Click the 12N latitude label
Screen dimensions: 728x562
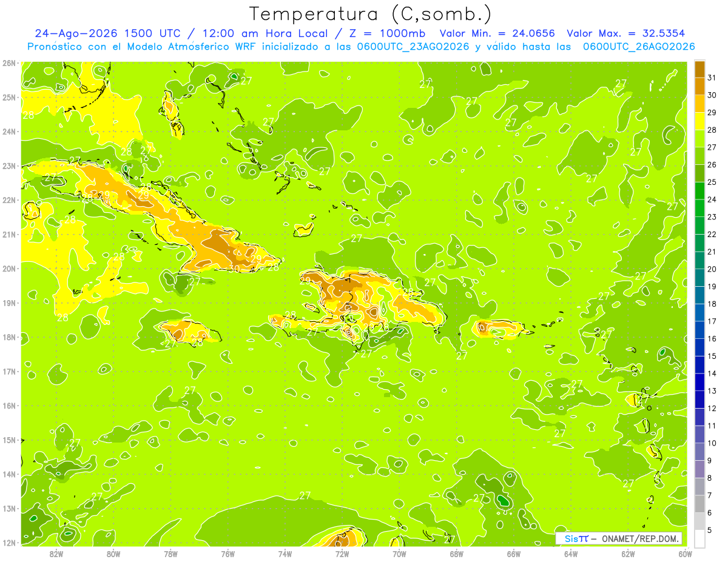(9, 543)
